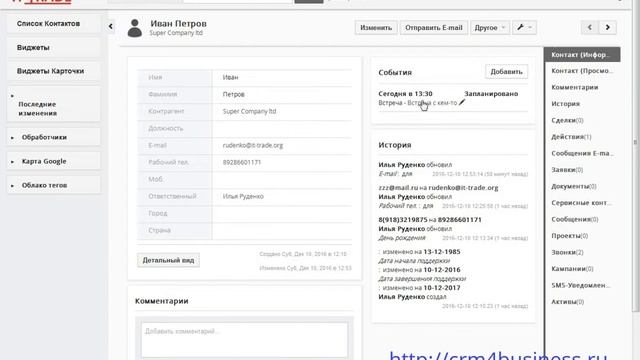This screenshot has height=360, width=640.
Task: Open Виджеты in sidebar
Action: tap(53, 47)
